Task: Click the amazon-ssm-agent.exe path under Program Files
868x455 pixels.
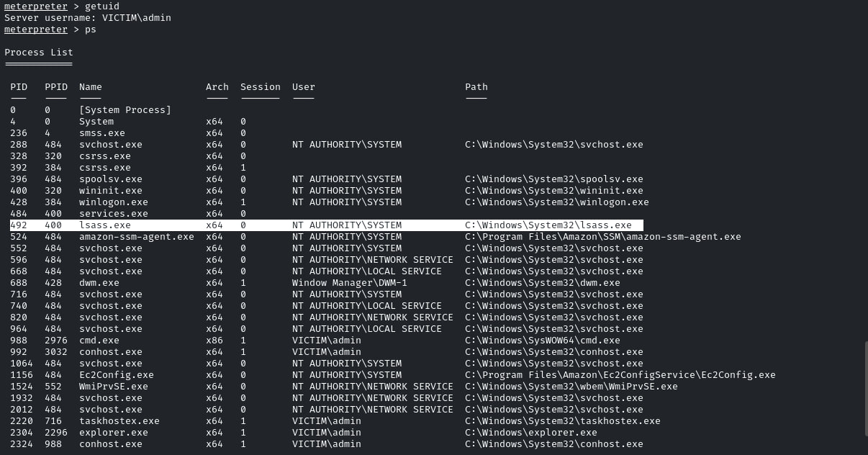Action: (603, 237)
